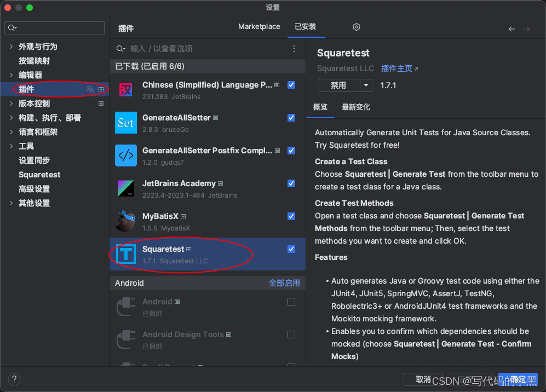Open the plugin list options menu

coord(294,49)
